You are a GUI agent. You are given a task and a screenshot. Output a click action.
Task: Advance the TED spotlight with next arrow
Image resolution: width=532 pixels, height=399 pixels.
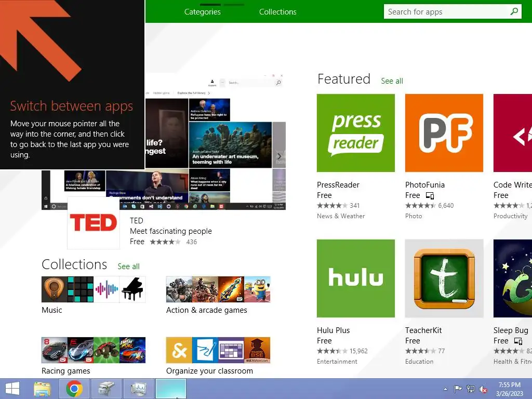(279, 156)
